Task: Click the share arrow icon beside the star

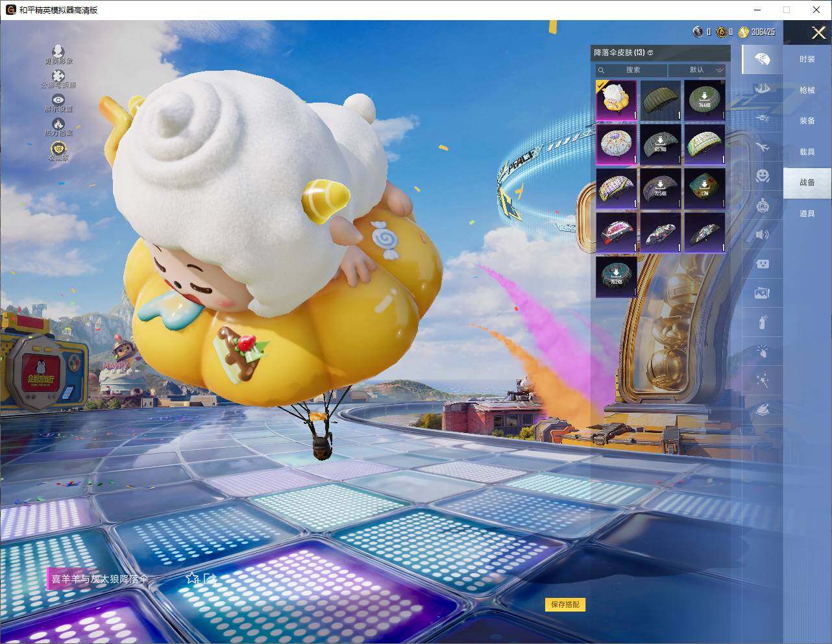Action: tap(209, 578)
